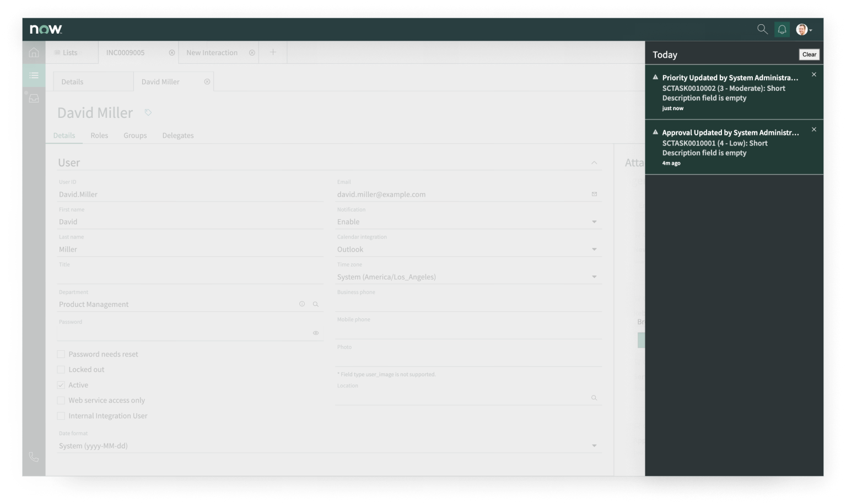
Task: Click the search magnifier icon in header
Action: 762,29
